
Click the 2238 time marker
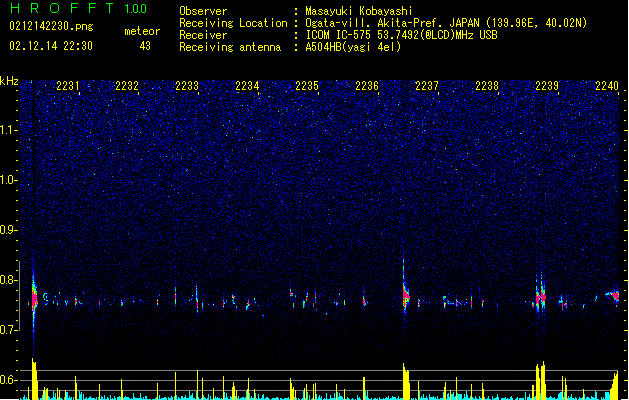pos(487,86)
